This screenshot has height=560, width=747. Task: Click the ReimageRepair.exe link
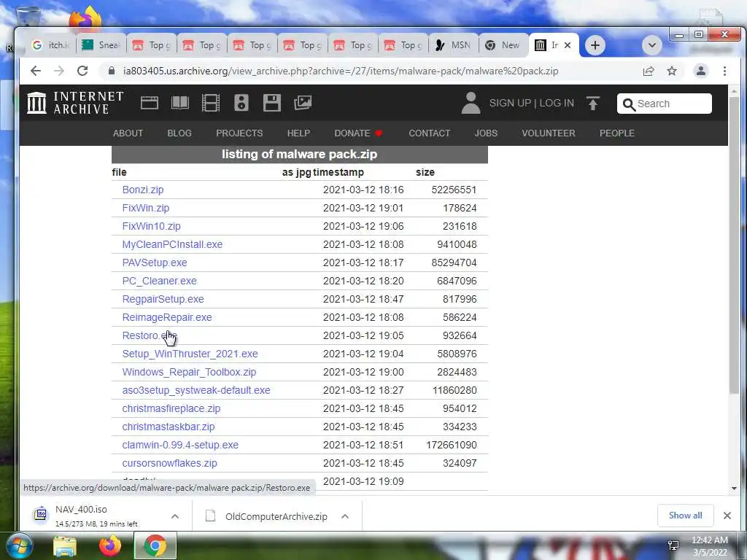167,318
